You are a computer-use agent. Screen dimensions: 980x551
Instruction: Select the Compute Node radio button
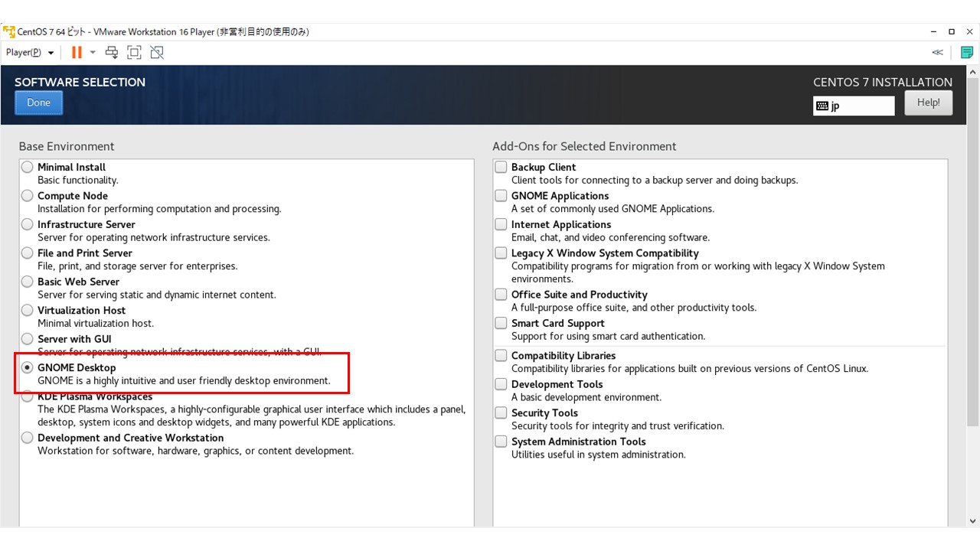point(28,196)
